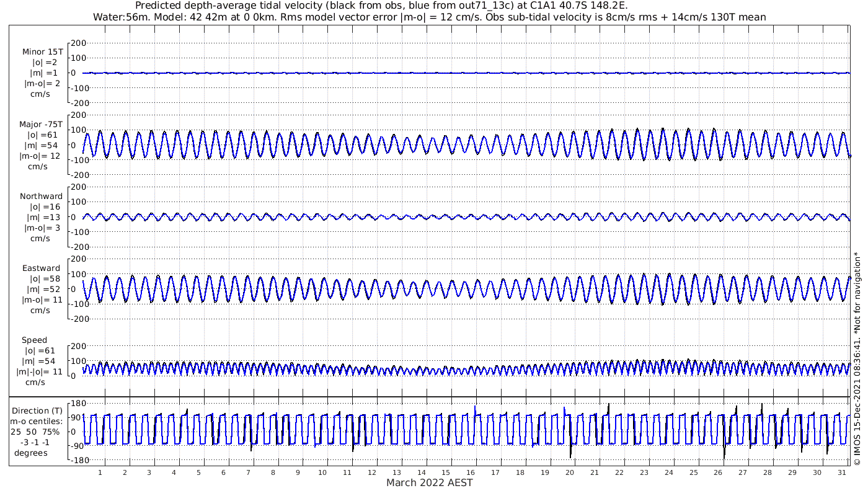
Task: Click the '-3 -1 -1' centile values
Action: coord(35,443)
